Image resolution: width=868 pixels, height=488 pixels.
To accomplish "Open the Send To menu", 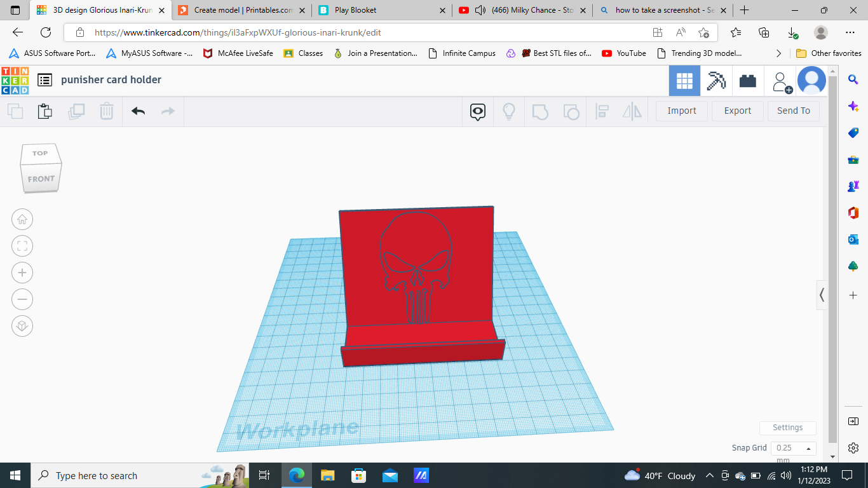I will click(x=794, y=111).
